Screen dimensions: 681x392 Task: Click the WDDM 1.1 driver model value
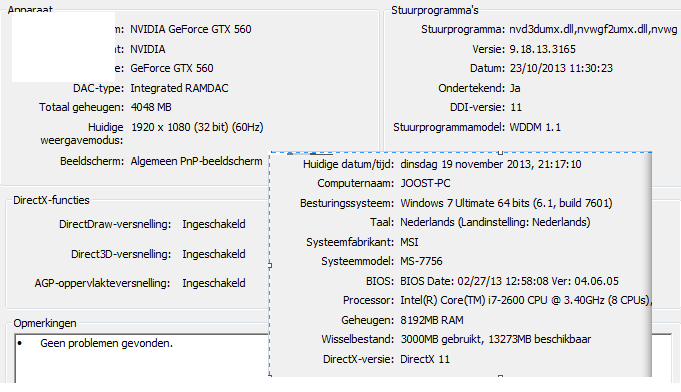coord(535,127)
